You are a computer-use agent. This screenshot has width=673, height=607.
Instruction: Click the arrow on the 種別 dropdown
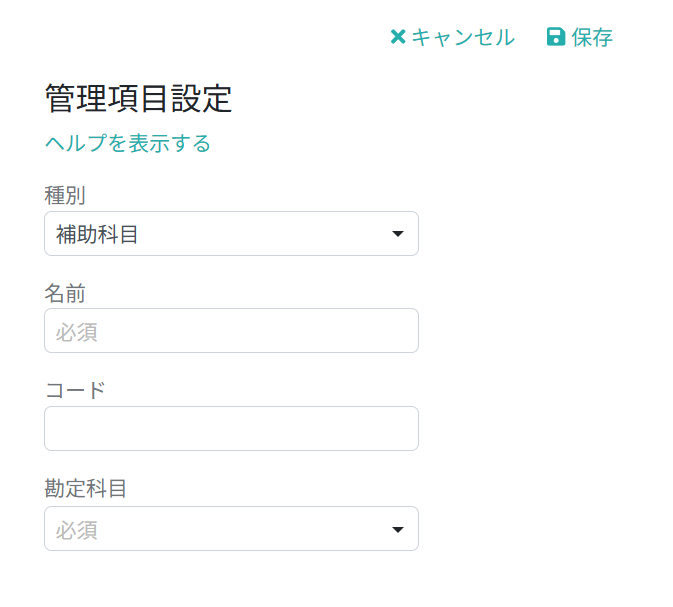(397, 234)
